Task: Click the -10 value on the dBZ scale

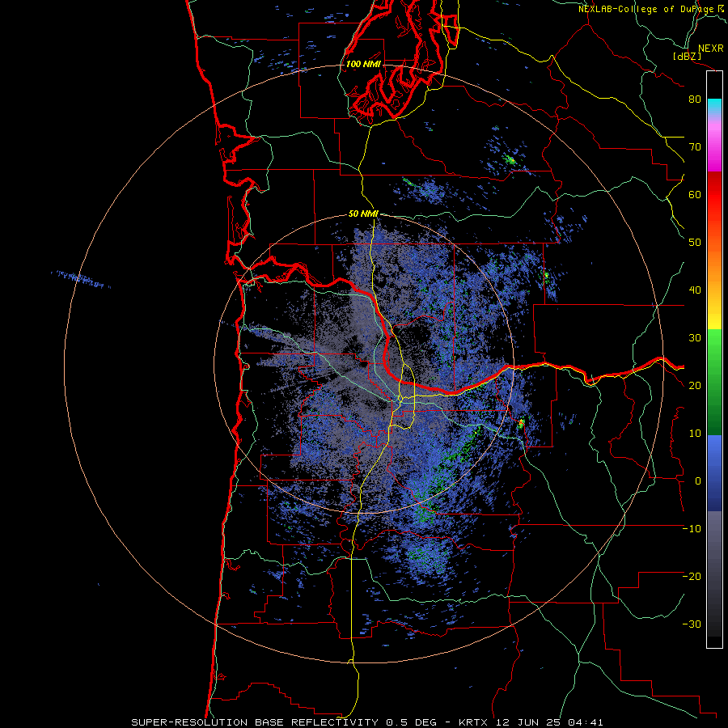Action: click(x=692, y=529)
